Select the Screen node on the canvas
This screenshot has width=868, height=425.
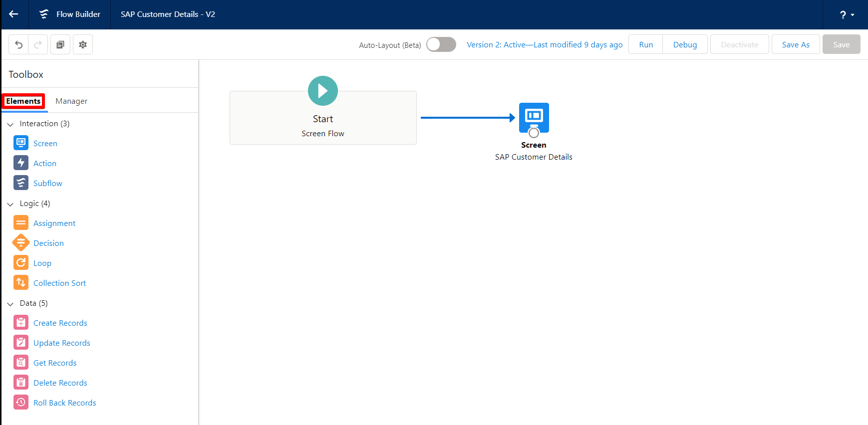[534, 118]
